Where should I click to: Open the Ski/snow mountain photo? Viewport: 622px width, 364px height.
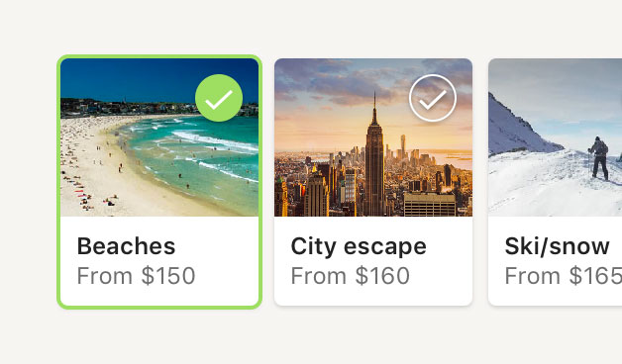pyautogui.click(x=556, y=137)
